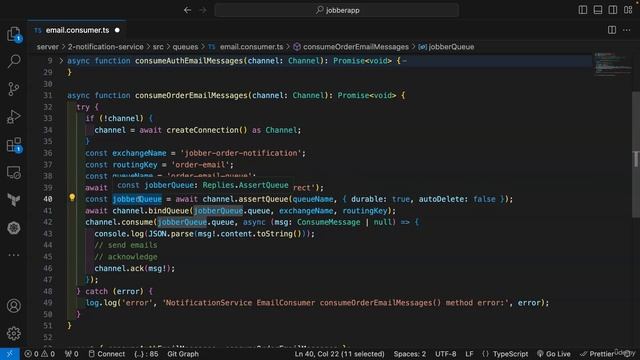Toggle the bottom panel layout button
The image size is (640, 360).
point(598,10)
